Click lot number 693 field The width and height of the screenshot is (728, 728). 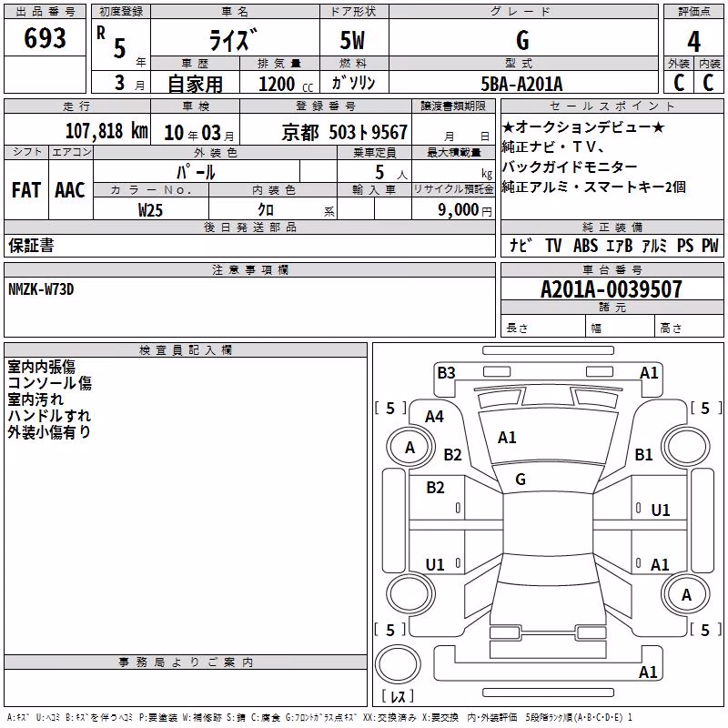point(45,38)
